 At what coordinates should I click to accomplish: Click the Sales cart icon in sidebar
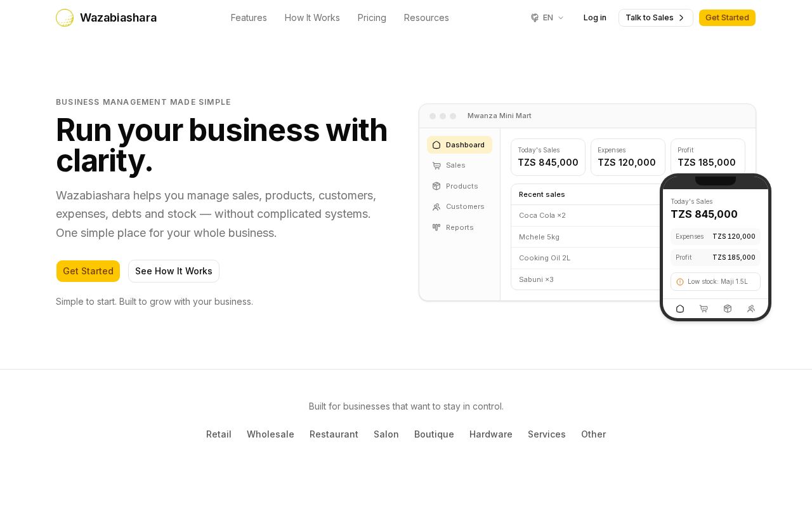[436, 165]
